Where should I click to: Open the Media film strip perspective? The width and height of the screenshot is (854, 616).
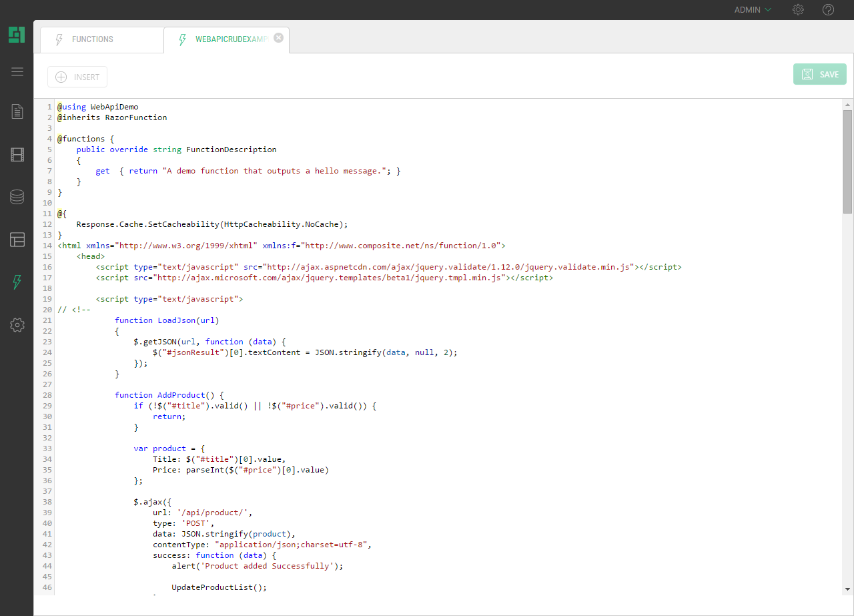click(17, 155)
